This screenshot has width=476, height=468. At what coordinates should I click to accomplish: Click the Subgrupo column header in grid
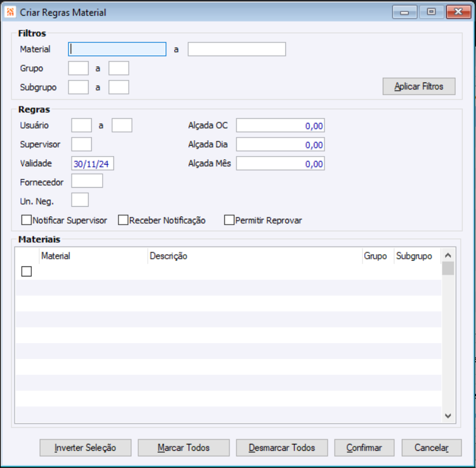418,256
